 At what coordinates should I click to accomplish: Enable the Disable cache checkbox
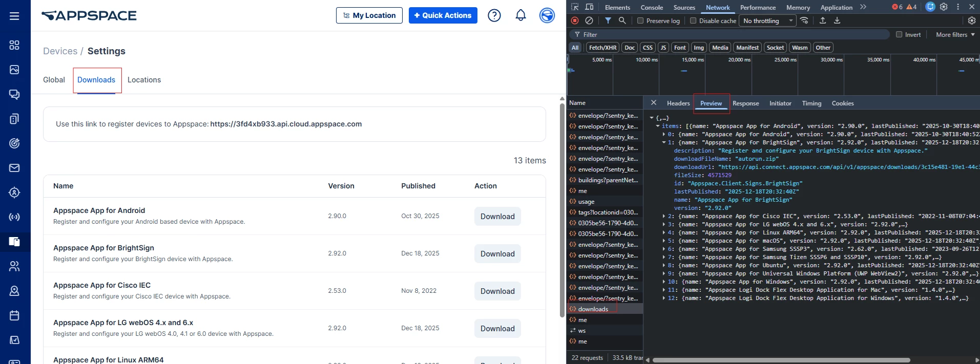(x=693, y=20)
